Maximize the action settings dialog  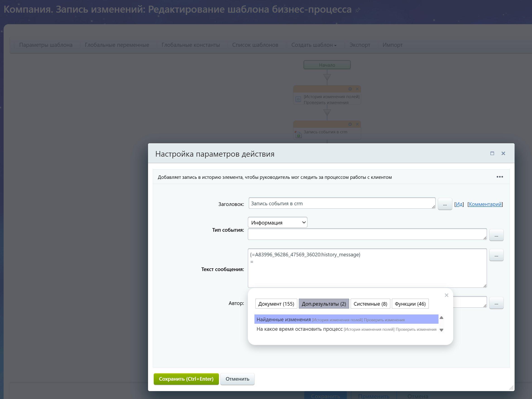[492, 153]
